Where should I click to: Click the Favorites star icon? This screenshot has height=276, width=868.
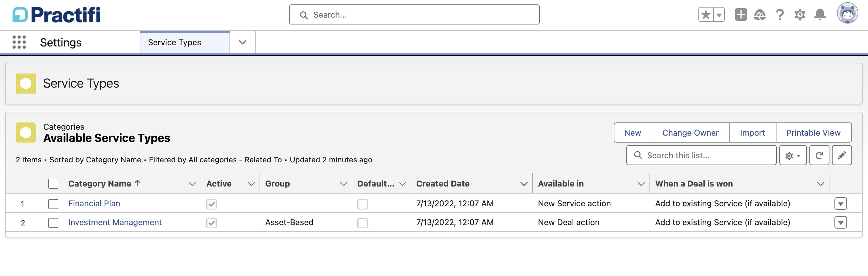click(706, 15)
